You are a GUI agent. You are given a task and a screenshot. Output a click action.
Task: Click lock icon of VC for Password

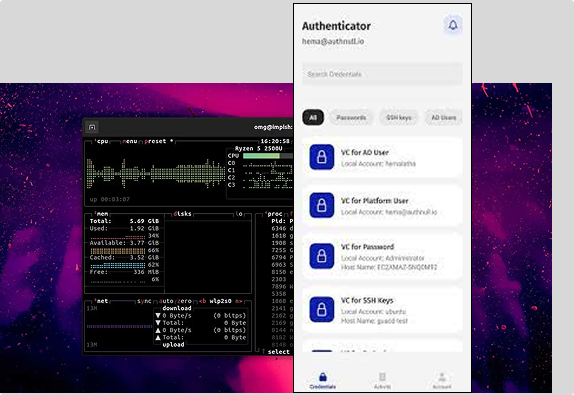coord(321,256)
